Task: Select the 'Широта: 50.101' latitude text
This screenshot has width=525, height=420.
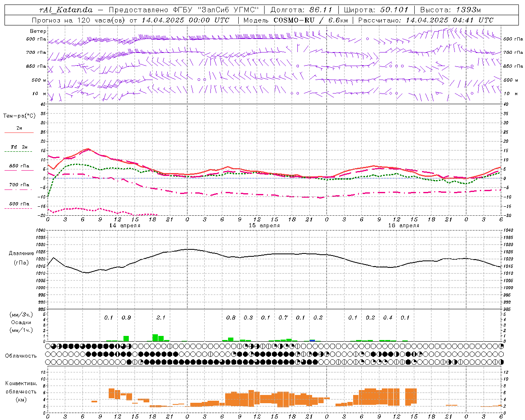Action: tap(376, 10)
